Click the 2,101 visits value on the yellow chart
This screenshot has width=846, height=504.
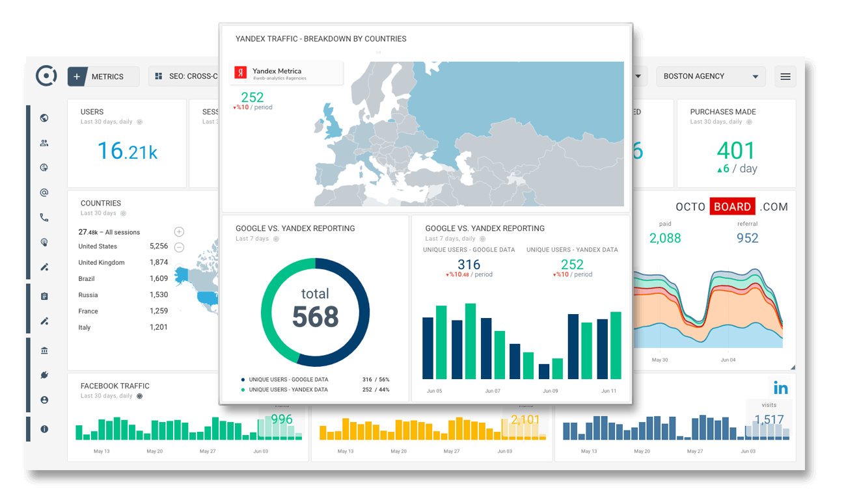coord(525,419)
